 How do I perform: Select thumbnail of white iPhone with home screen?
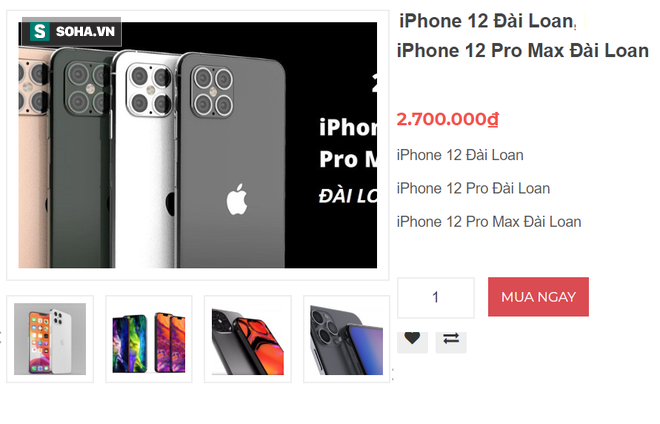[50, 339]
